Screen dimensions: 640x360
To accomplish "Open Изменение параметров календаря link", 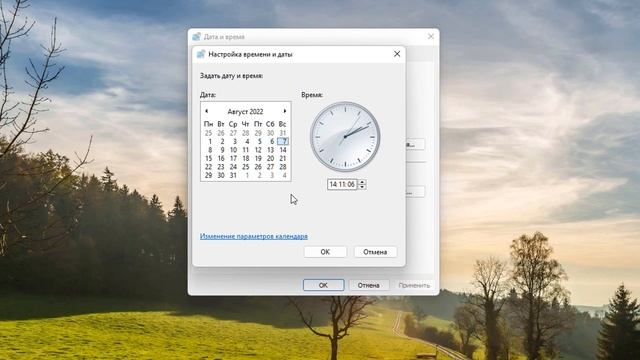I will pos(253,236).
